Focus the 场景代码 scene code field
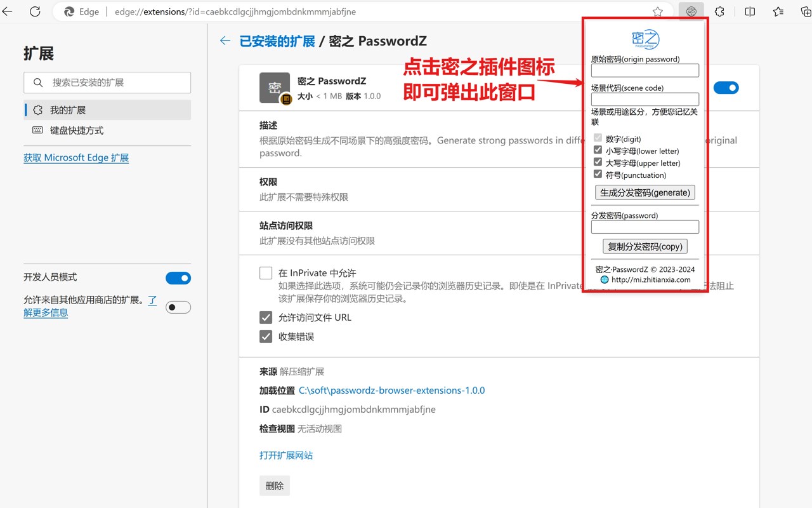 (645, 99)
